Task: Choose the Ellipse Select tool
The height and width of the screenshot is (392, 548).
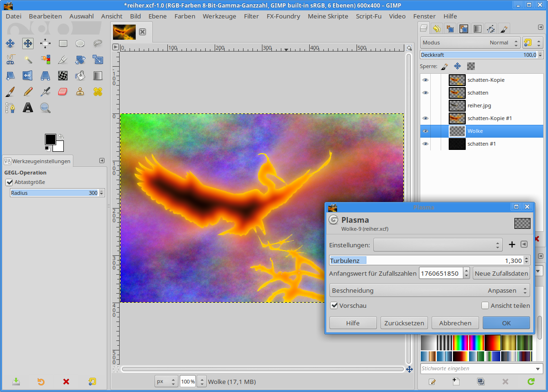Action: click(x=80, y=44)
